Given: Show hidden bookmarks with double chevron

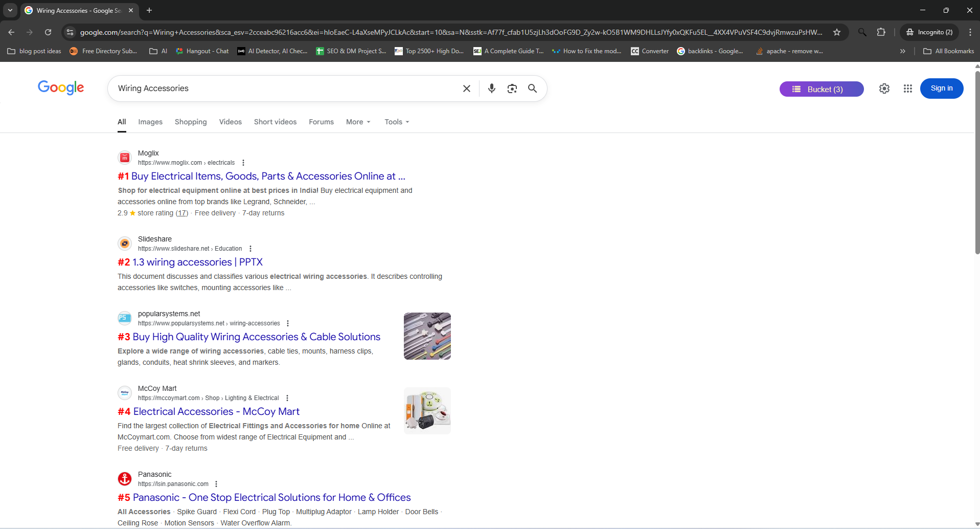Looking at the screenshot, I should coord(902,51).
